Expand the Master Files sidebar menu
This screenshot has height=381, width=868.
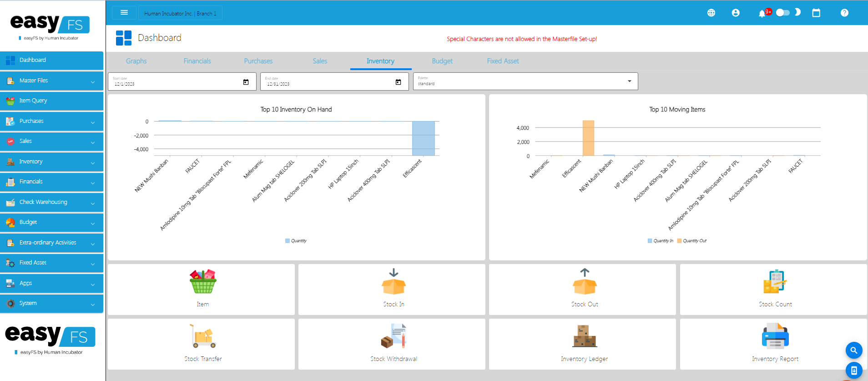coord(52,81)
